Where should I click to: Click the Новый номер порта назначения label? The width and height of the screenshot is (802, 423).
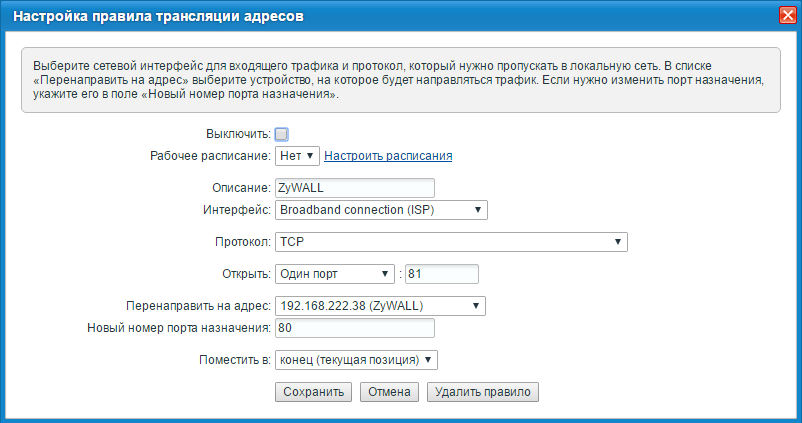pos(180,328)
